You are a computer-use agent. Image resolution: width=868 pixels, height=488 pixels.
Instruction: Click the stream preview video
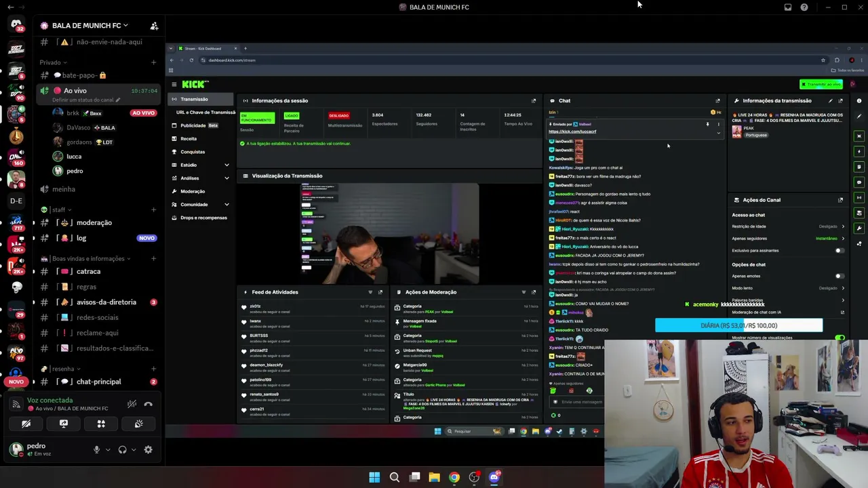(x=391, y=233)
